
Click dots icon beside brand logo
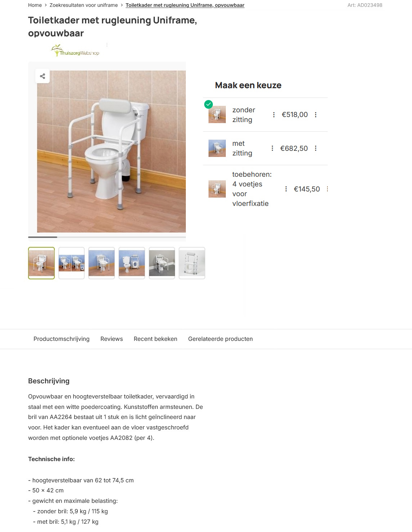click(107, 45)
